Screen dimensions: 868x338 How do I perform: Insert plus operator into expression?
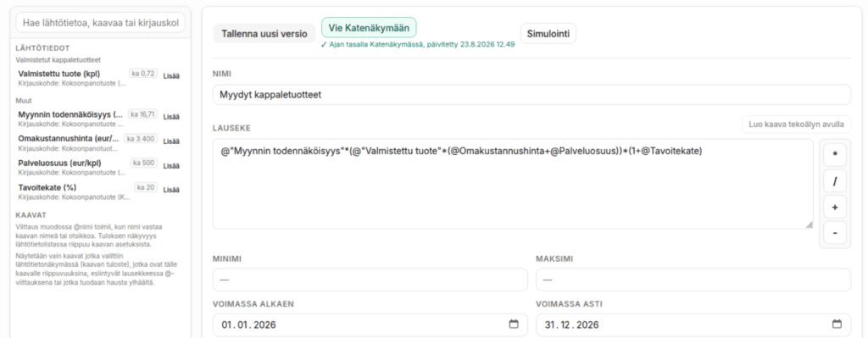[x=835, y=208]
